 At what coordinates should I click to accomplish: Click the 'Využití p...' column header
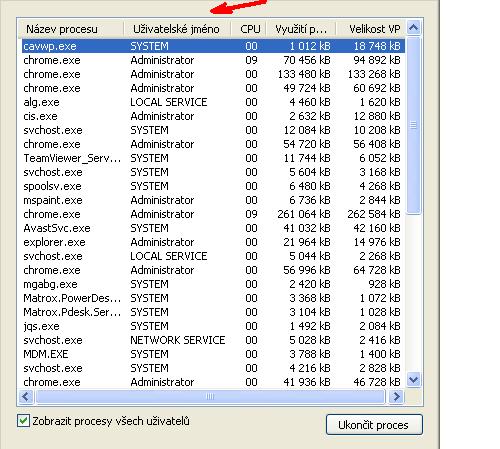[x=301, y=29]
